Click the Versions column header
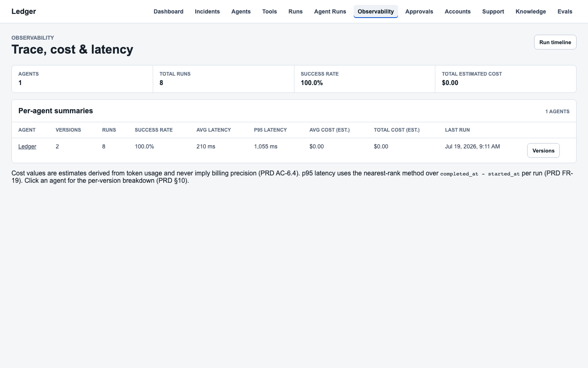588x368 pixels. pyautogui.click(x=68, y=130)
